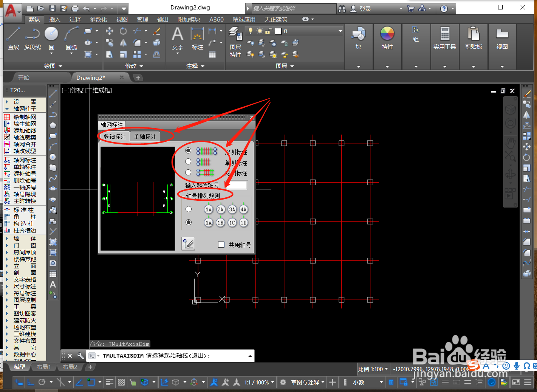This screenshot has width=537, height=392.
Task: Click the customization menu icon in status bar
Action: click(528, 382)
